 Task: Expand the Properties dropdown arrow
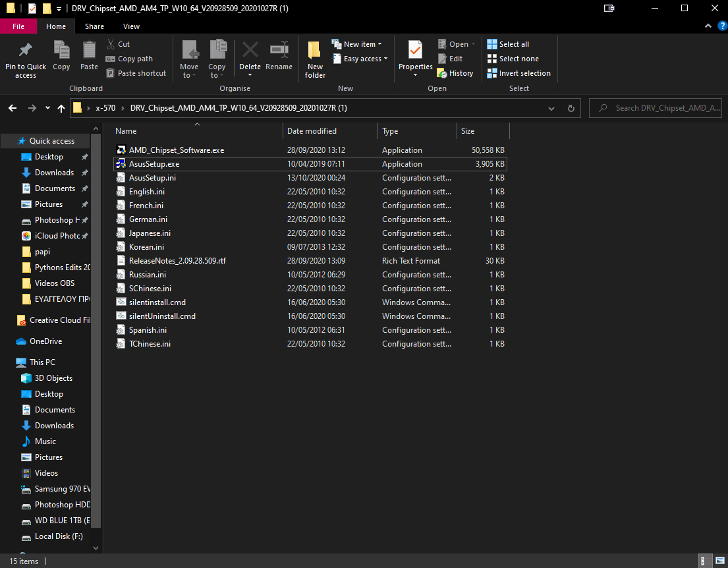[415, 75]
